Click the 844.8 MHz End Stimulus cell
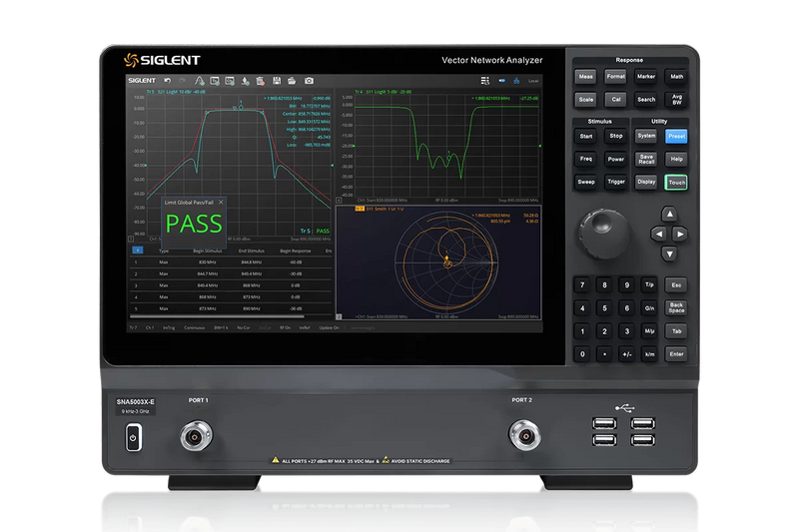The height and width of the screenshot is (532, 799). 252,263
